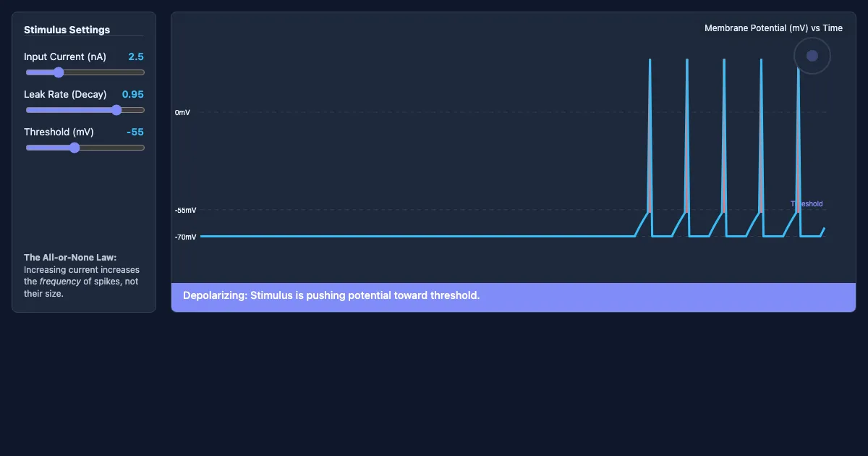Adjust the Threshold (mV) slider

(85, 148)
